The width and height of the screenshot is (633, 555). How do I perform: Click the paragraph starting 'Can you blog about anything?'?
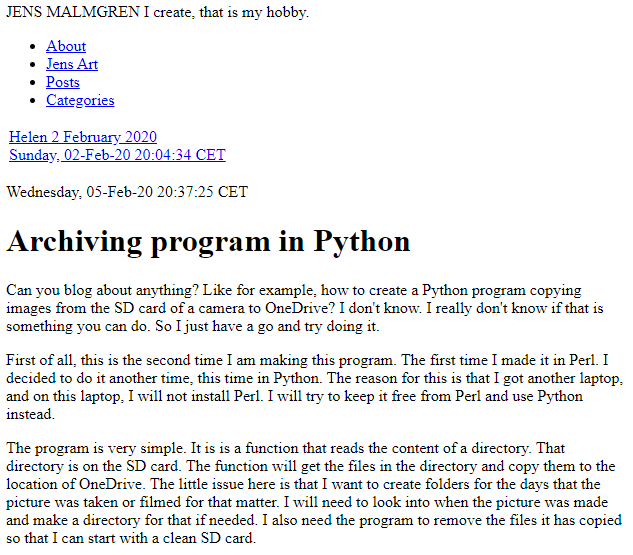tap(305, 308)
